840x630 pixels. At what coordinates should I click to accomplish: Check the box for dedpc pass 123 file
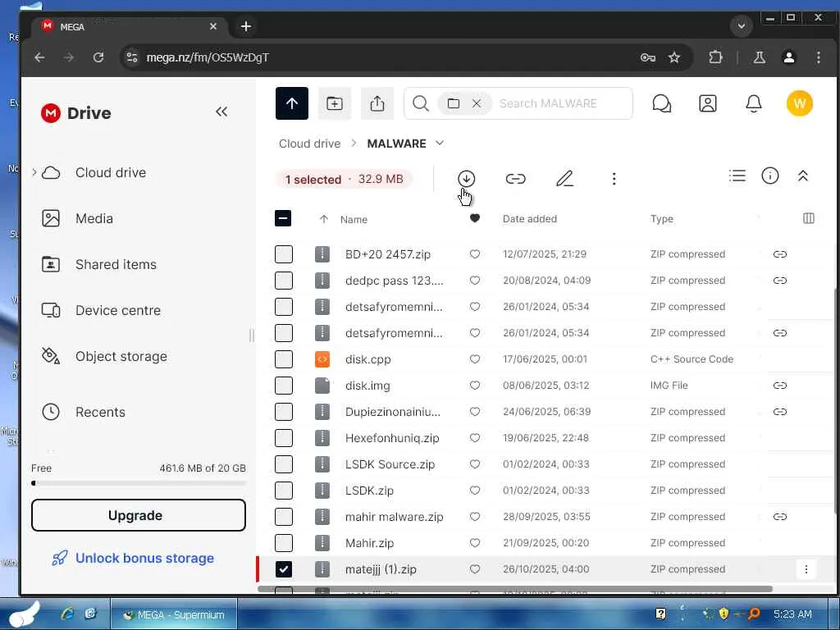[x=283, y=281]
